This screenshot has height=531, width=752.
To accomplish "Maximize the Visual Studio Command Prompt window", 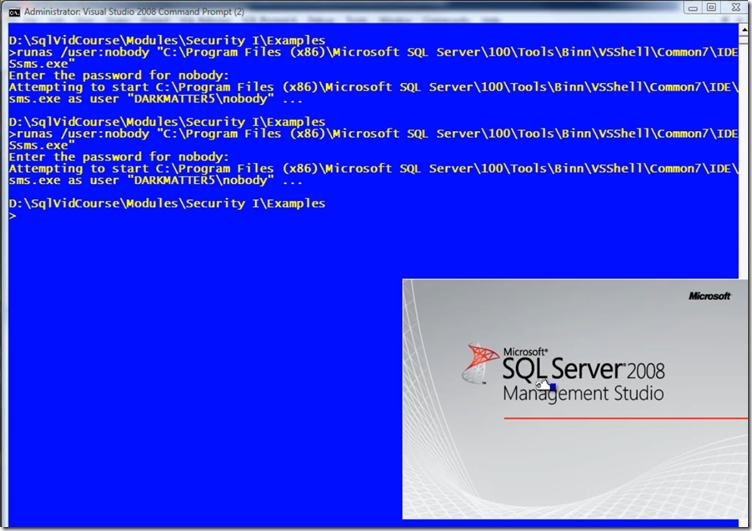I will [x=712, y=8].
